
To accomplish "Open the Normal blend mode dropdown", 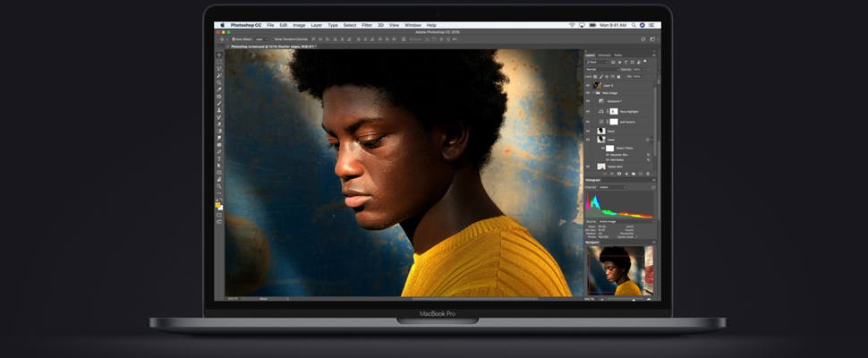I will (x=602, y=69).
